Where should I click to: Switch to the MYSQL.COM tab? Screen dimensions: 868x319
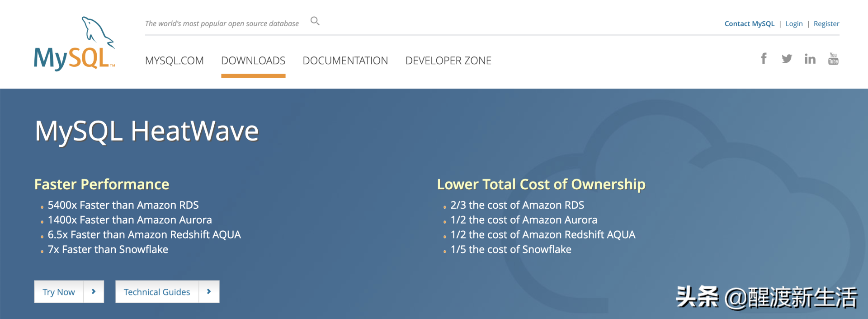click(174, 61)
